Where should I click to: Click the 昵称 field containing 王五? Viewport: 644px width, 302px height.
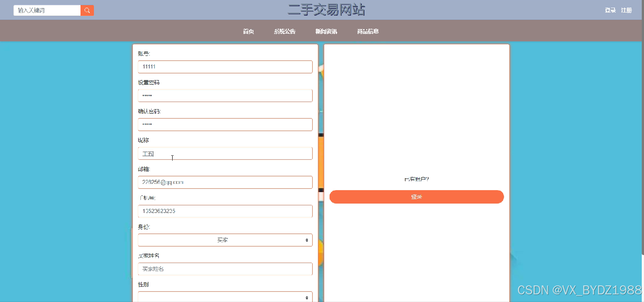pos(225,153)
